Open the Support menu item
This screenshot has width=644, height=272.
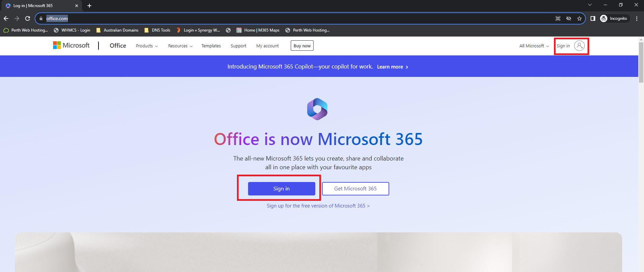(238, 46)
